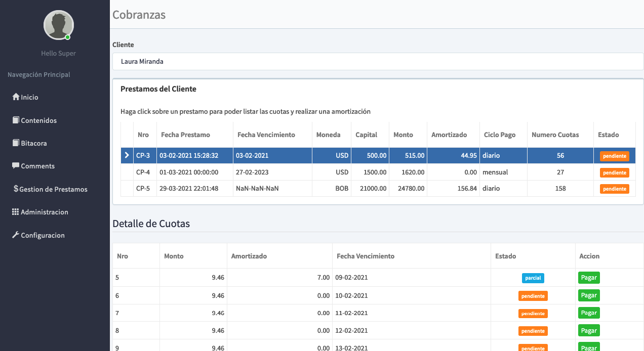Go to Administracion in the sidebar
The height and width of the screenshot is (351, 644).
[x=45, y=212]
